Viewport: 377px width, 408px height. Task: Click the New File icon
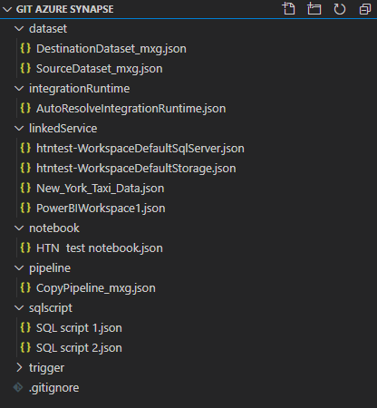289,9
